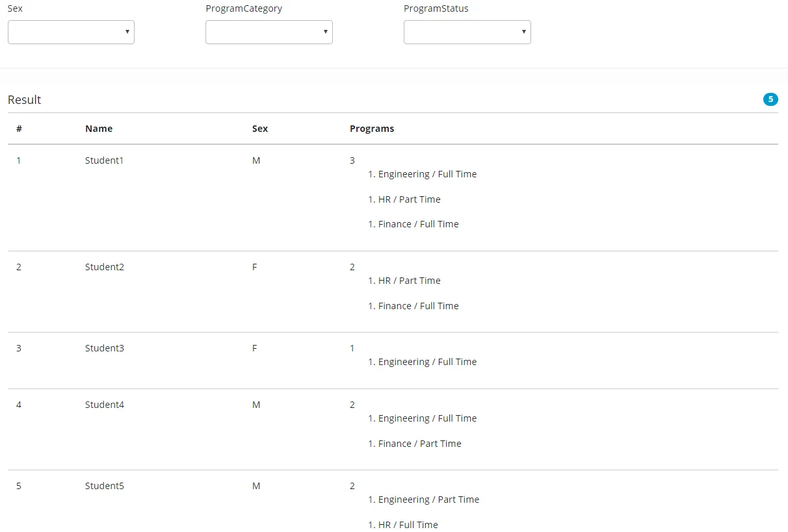
Task: Open the ProgramStatus filter dropdown
Action: 467,32
